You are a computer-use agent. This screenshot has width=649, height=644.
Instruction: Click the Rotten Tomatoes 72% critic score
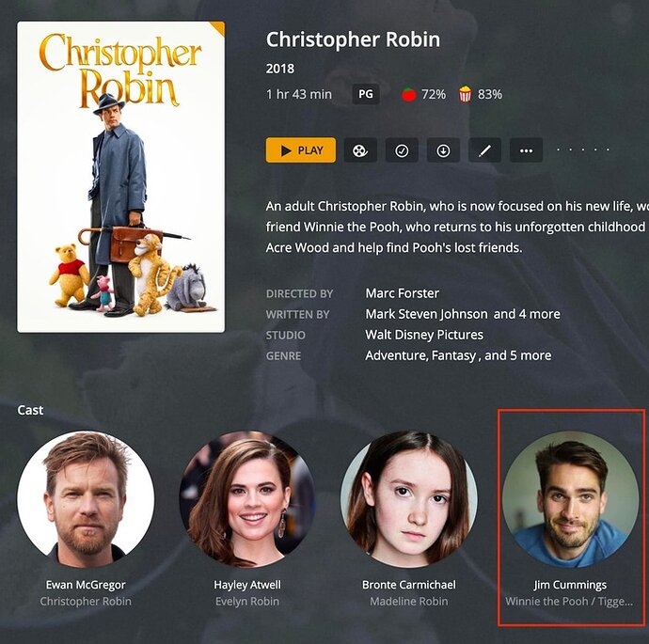[424, 94]
